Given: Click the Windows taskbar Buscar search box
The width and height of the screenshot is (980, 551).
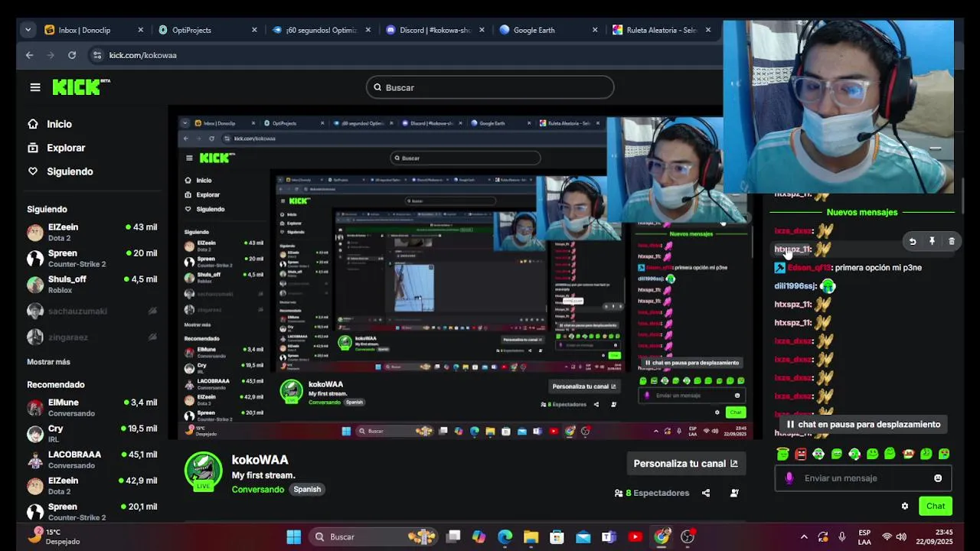Looking at the screenshot, I should (x=374, y=536).
